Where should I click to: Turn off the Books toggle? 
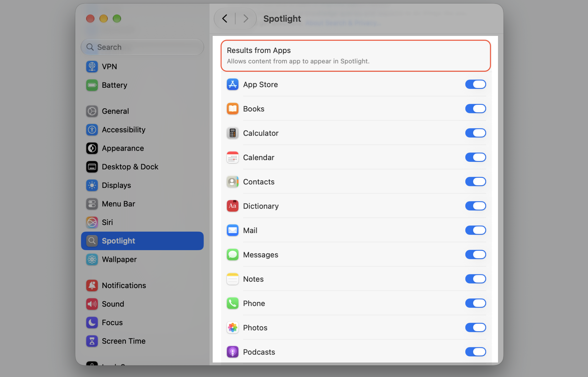475,109
